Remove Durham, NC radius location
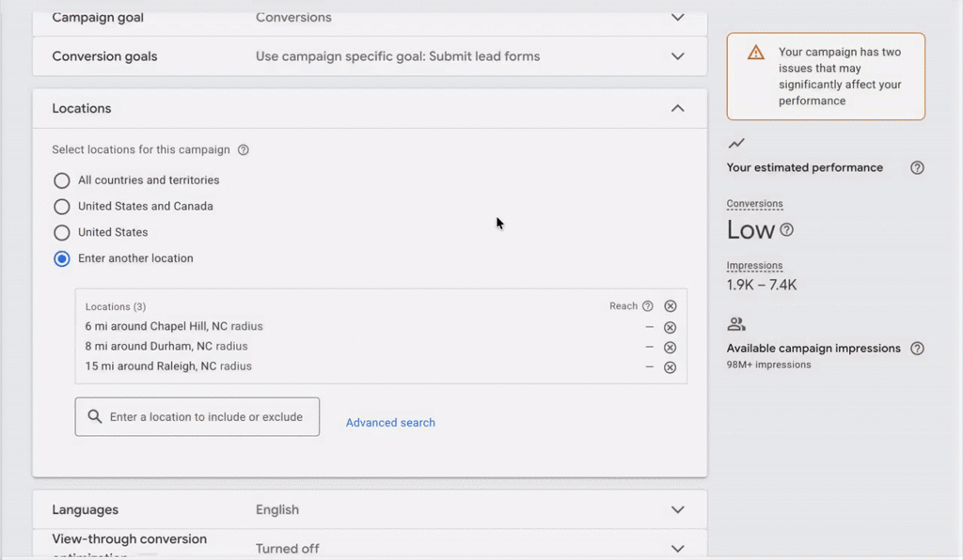This screenshot has height=560, width=963. click(x=670, y=347)
